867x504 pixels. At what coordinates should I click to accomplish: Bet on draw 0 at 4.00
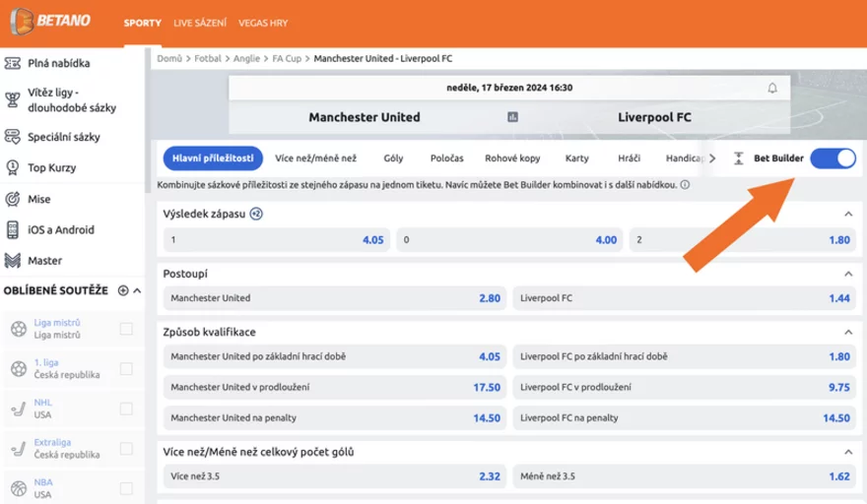(x=509, y=240)
